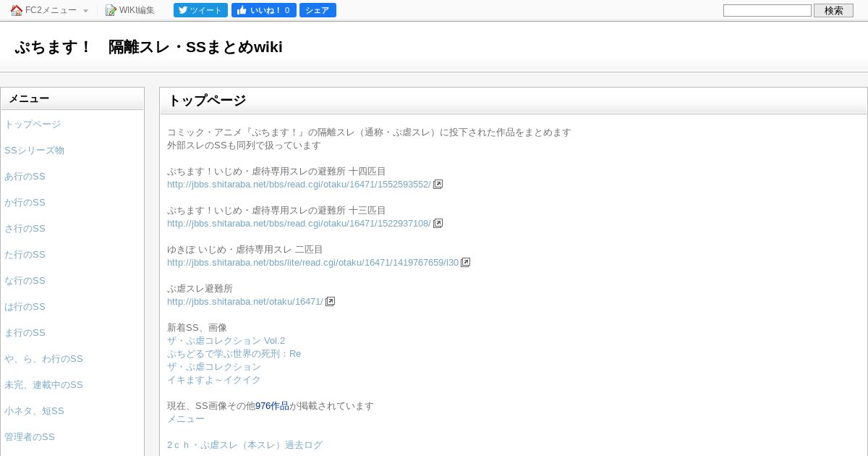Click the Twitter ツイート button
Viewport: 868px width, 456px height.
[x=200, y=10]
